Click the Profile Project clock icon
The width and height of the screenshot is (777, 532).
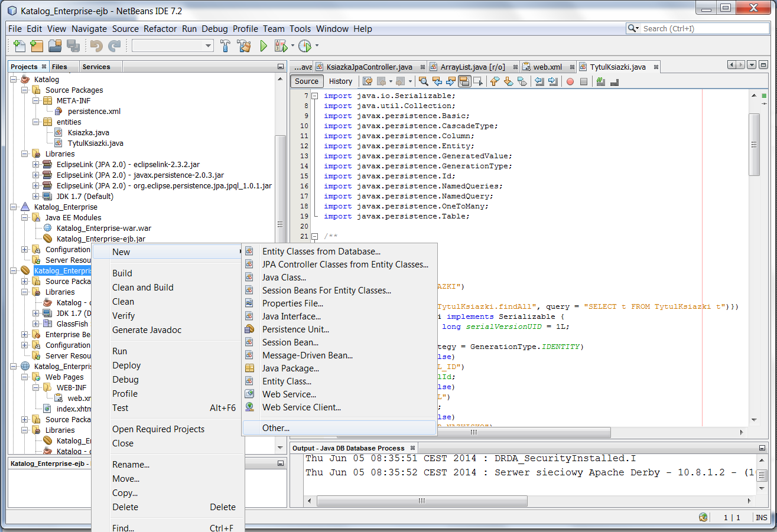point(304,45)
